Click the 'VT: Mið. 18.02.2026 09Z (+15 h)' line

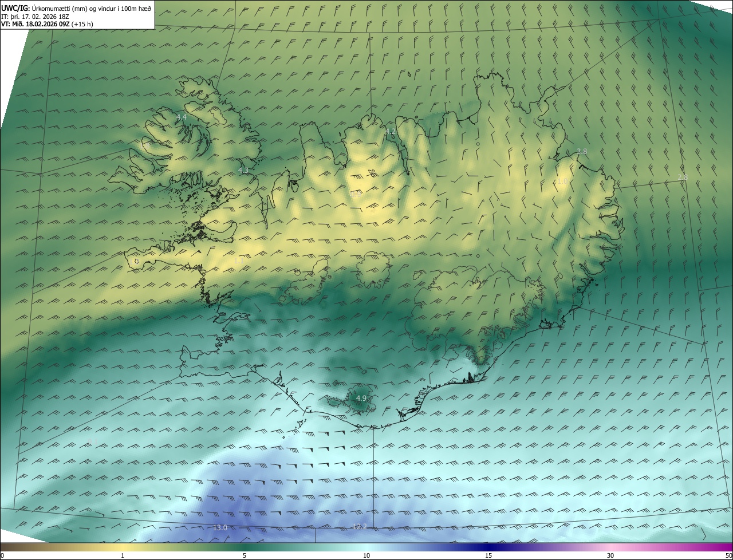(47, 24)
